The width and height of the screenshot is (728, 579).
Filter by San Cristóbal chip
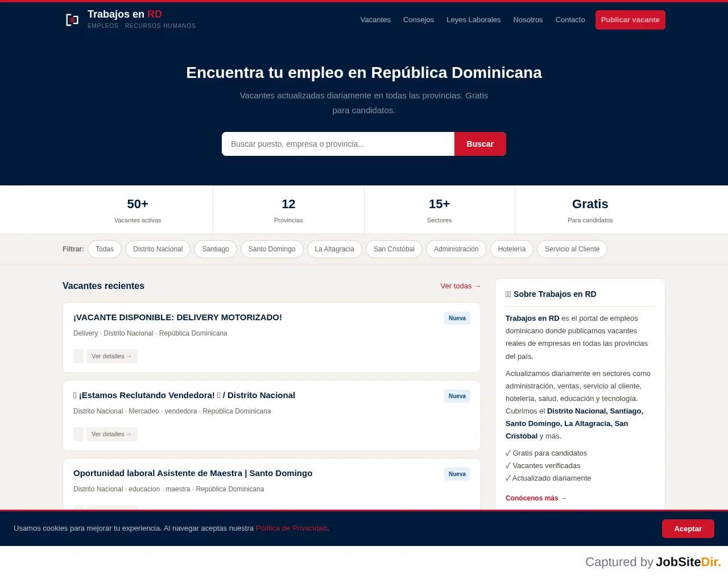[x=394, y=249]
